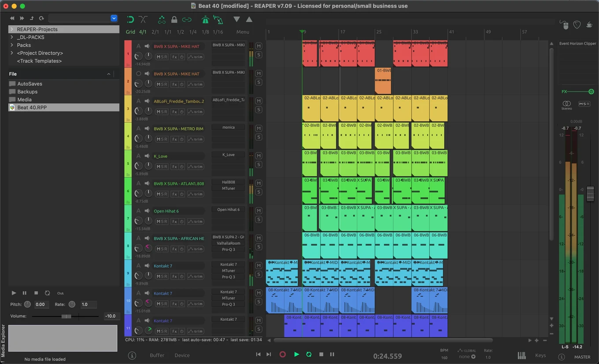
Task: Click the red record button in transport
Action: [x=283, y=354]
